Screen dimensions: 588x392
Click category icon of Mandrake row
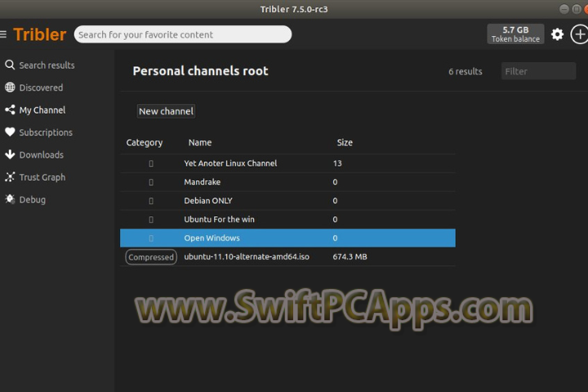point(151,182)
